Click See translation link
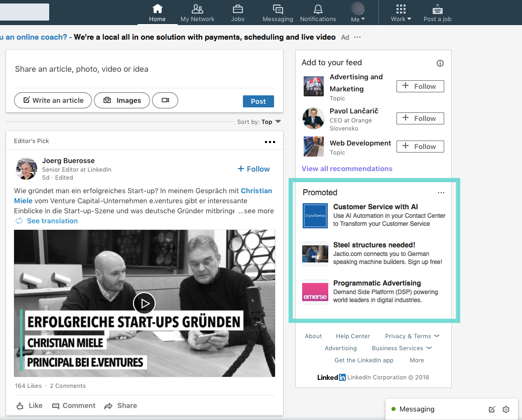522x420 pixels. [52, 221]
